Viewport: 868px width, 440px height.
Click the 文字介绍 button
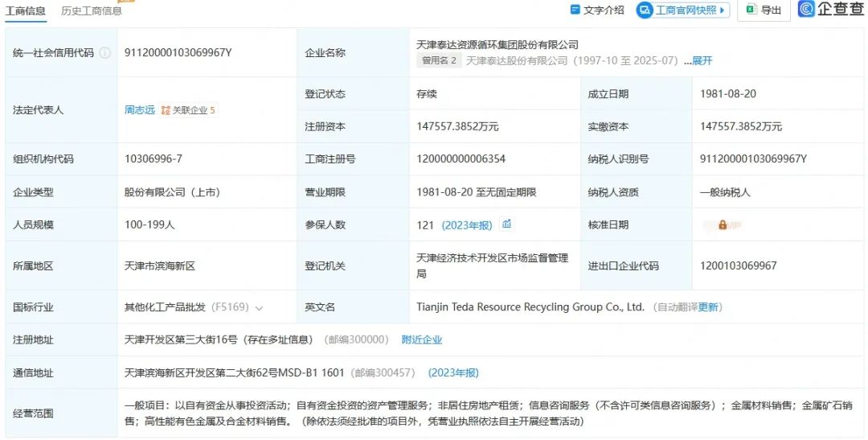[x=596, y=10]
